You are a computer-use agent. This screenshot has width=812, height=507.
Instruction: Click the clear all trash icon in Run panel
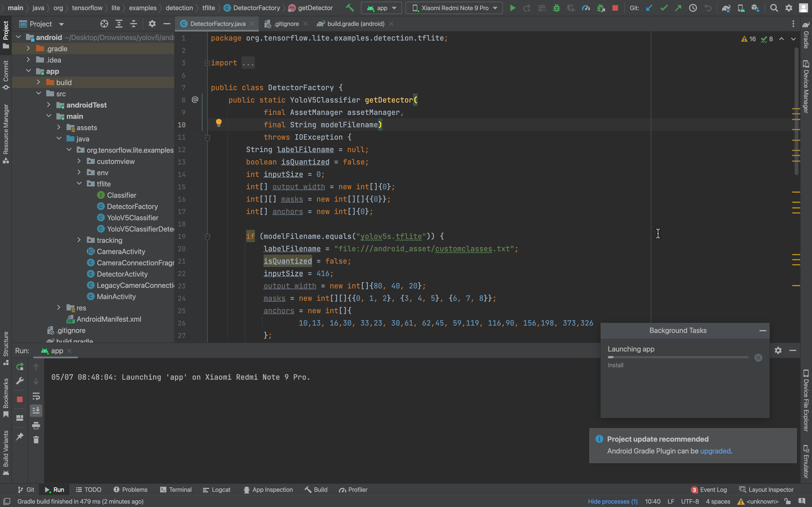tap(36, 440)
